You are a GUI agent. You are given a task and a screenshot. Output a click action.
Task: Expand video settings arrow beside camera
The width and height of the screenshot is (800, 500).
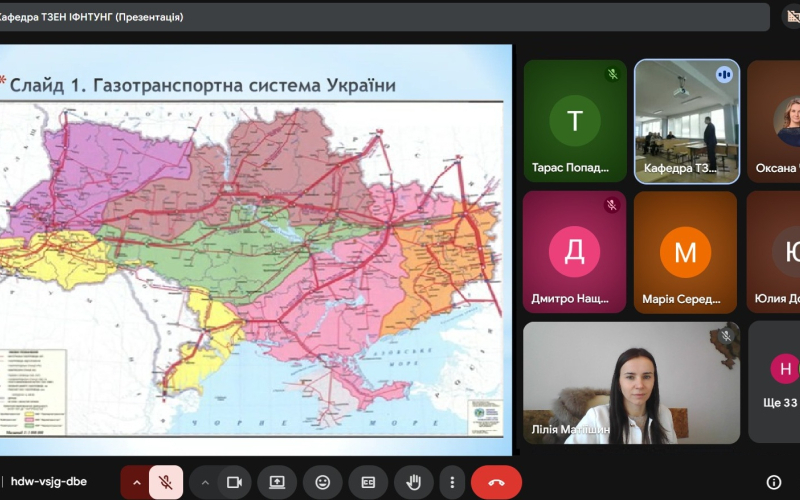click(x=205, y=482)
